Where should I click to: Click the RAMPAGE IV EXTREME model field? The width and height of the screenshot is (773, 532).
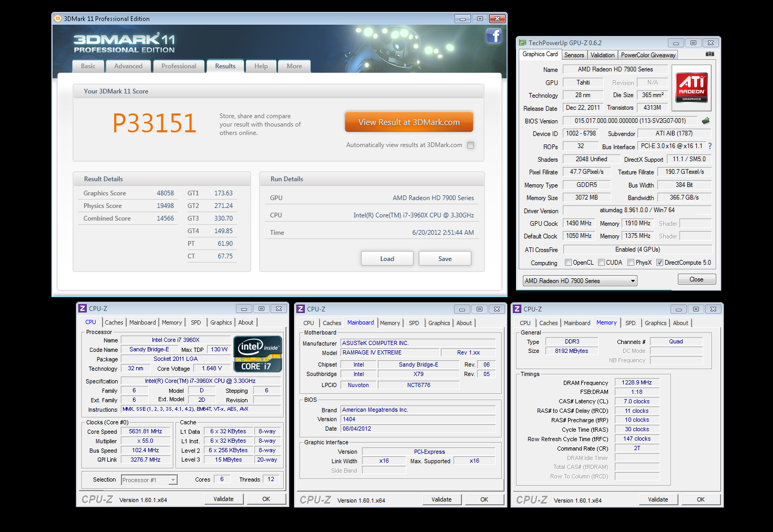(x=390, y=353)
